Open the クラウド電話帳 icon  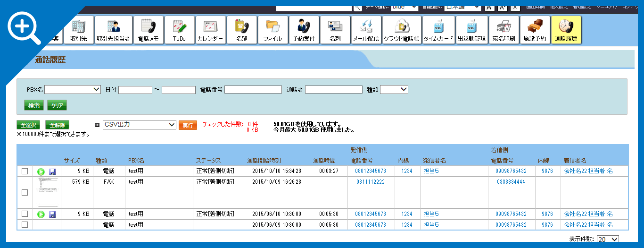pos(401,30)
